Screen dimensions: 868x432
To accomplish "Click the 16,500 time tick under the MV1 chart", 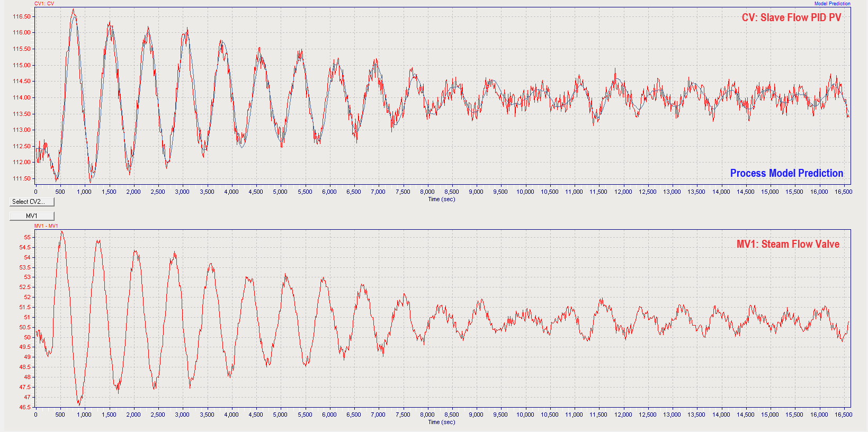I will pyautogui.click(x=843, y=415).
